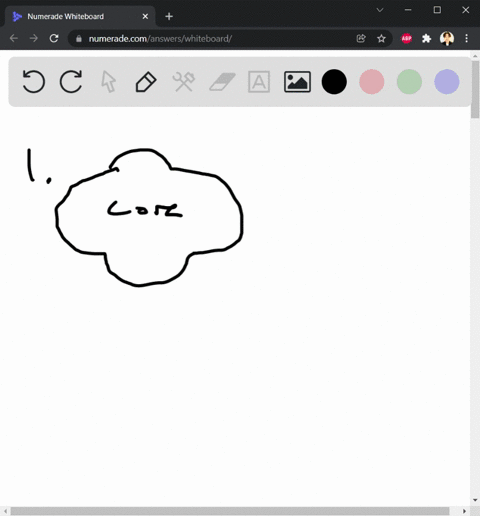Screen dimensions: 480x516
Task: Switch to the Numerade Whiteboard tab
Action: 65,16
